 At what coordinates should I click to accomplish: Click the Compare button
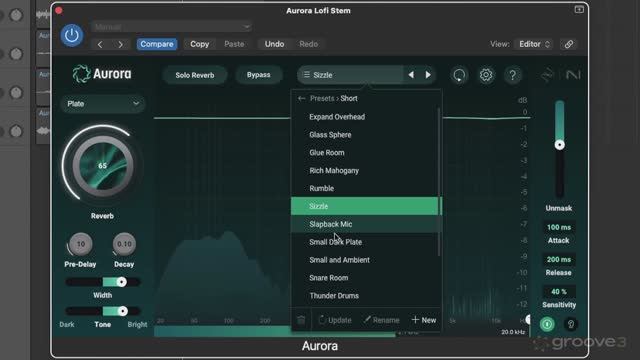coord(157,44)
